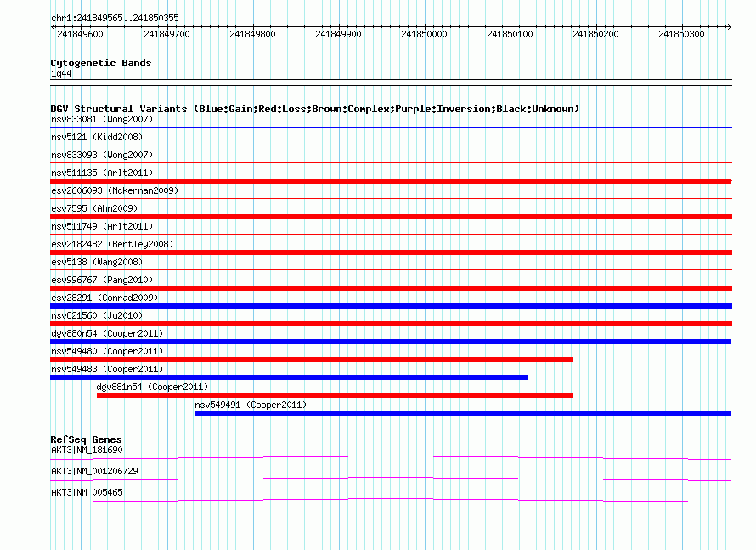Click ruler position 241849900

click(x=338, y=34)
